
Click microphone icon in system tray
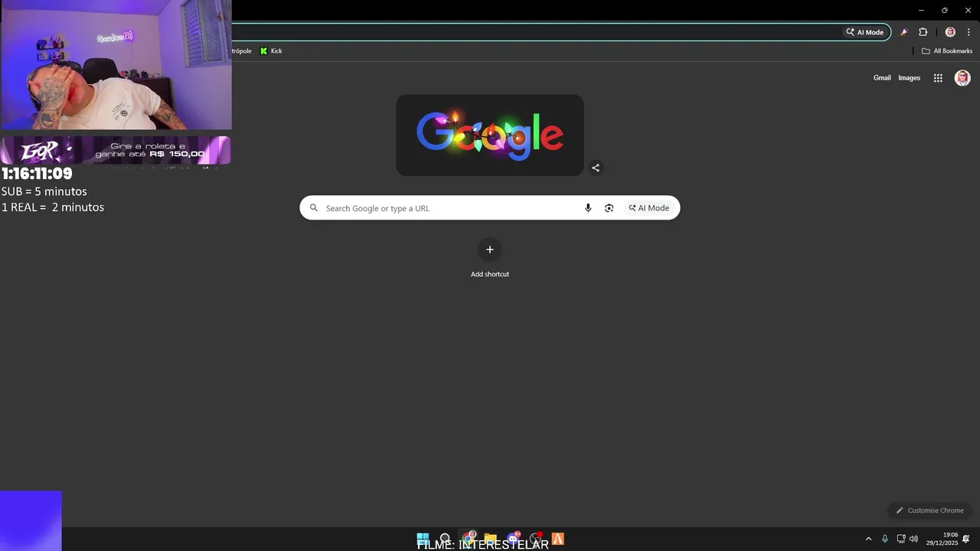[x=885, y=539]
